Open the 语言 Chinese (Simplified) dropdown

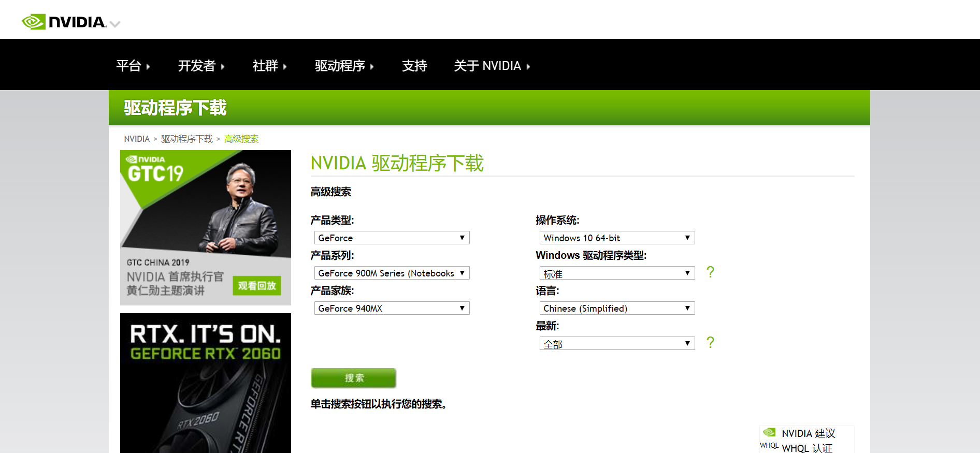(x=617, y=308)
